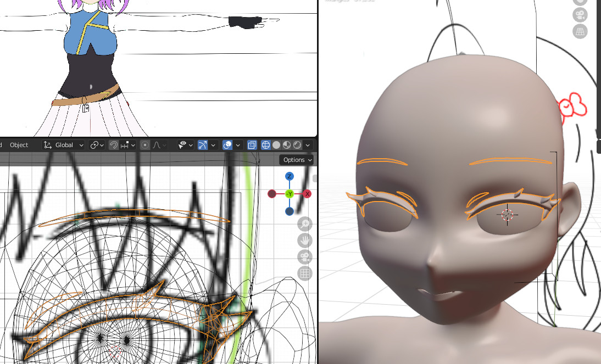Screen dimensions: 601x364
Task: Toggle X-ray mode
Action: 252,145
